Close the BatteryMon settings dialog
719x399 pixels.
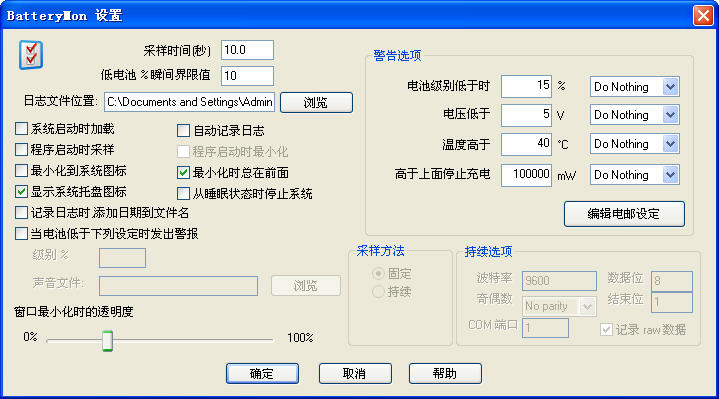click(x=702, y=16)
